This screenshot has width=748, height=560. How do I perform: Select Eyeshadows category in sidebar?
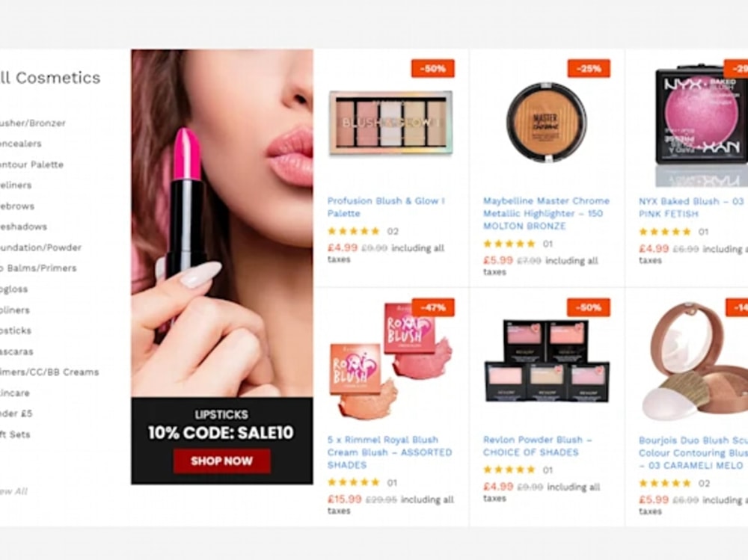click(x=23, y=227)
